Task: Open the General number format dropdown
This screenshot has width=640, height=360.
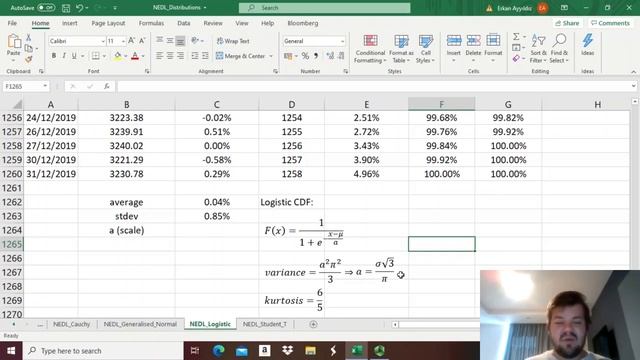Action: point(342,41)
